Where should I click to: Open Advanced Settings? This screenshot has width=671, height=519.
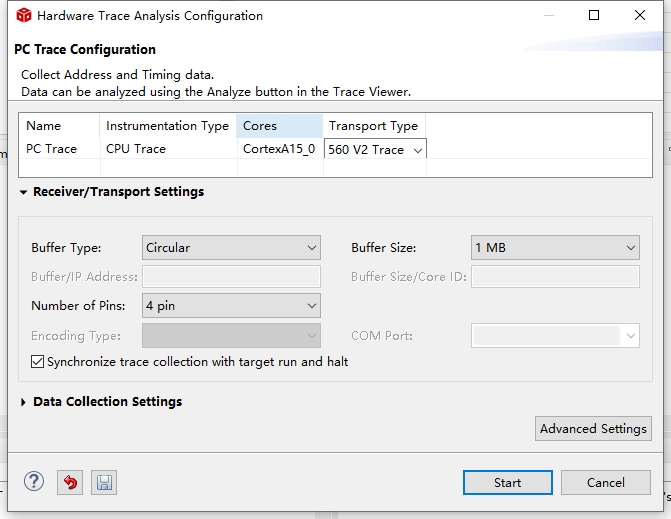[593, 429]
